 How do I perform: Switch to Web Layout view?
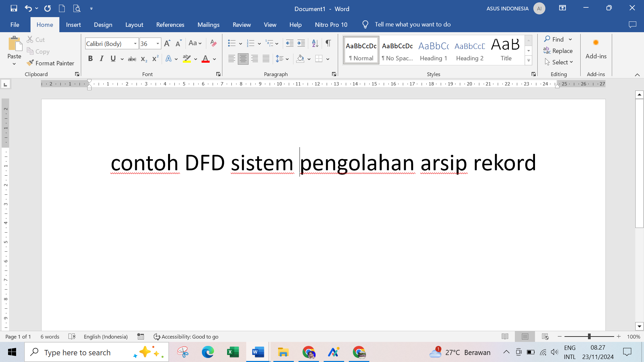[x=545, y=337]
